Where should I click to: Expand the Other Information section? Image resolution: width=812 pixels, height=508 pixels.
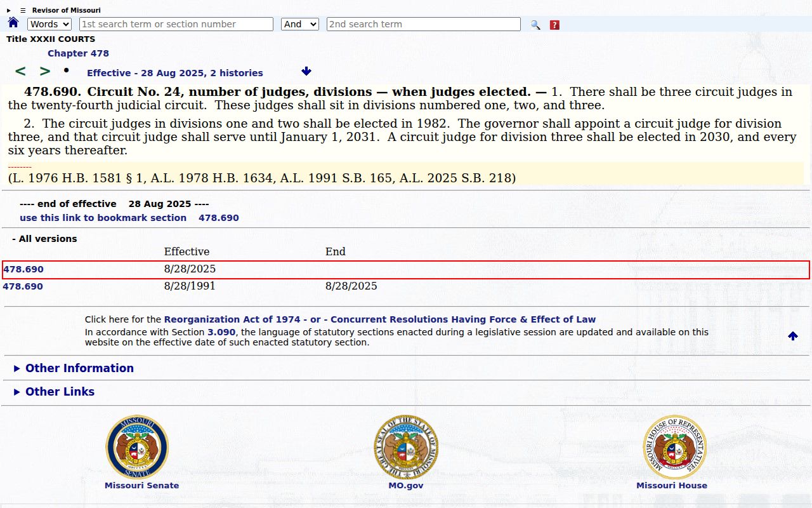[74, 368]
